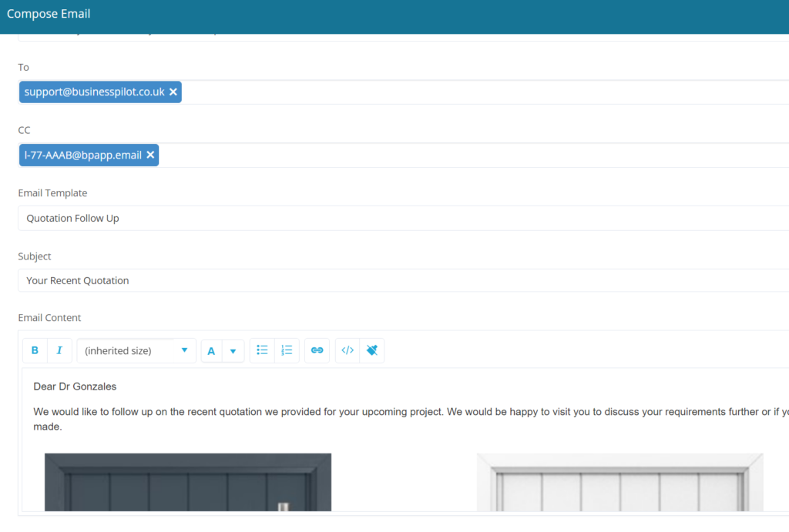This screenshot has width=789, height=532.
Task: Remove support@businesspilot.co.uk from To recipients
Action: click(173, 92)
